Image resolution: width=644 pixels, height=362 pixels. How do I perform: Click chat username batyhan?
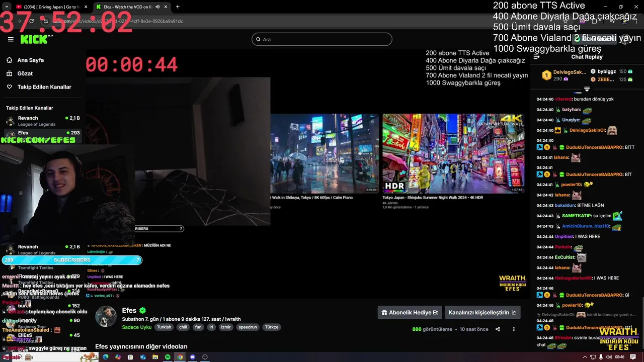click(571, 110)
